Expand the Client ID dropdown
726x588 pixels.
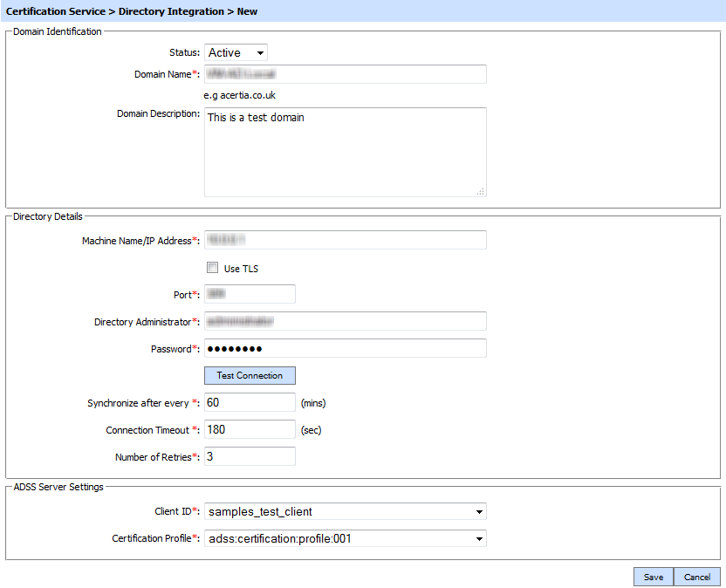click(345, 511)
